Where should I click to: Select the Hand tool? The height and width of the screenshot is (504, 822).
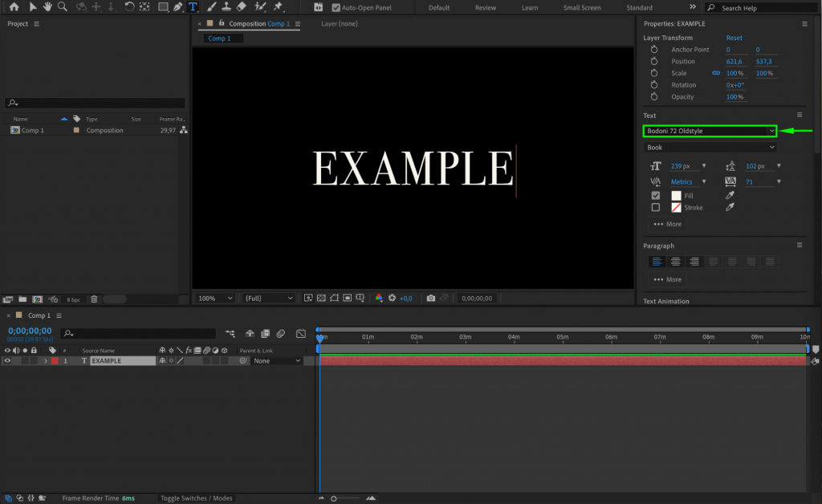pos(47,7)
